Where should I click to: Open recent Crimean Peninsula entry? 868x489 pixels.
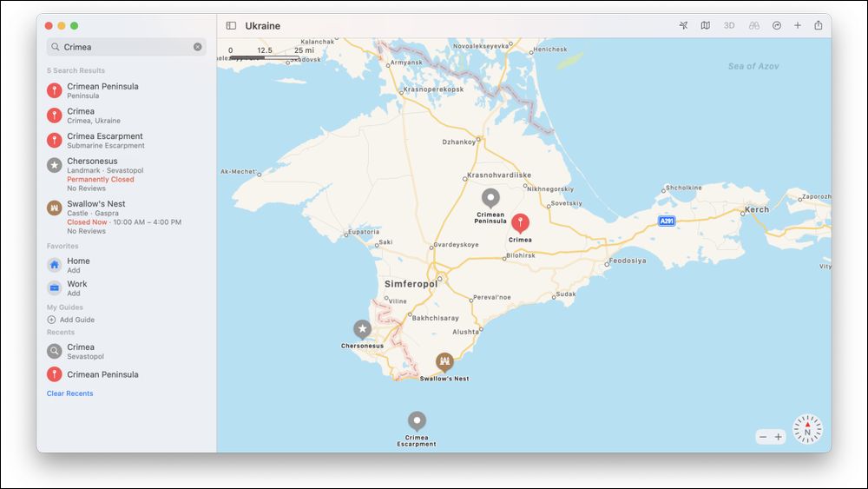[x=126, y=374]
